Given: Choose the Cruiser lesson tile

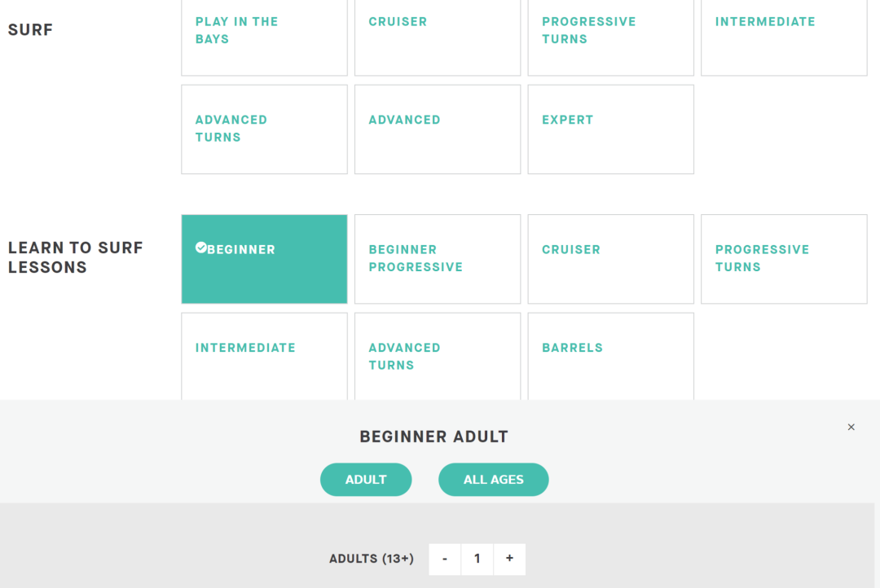Looking at the screenshot, I should (610, 259).
